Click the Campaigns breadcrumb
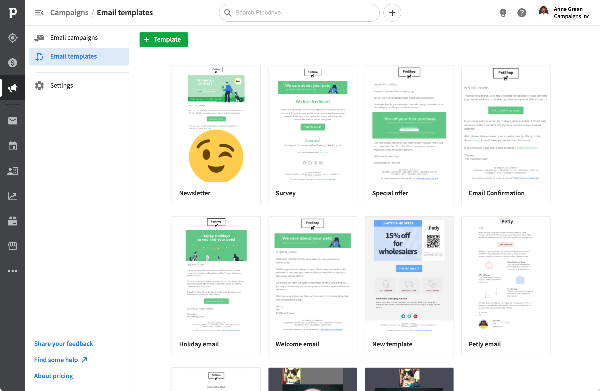 69,13
